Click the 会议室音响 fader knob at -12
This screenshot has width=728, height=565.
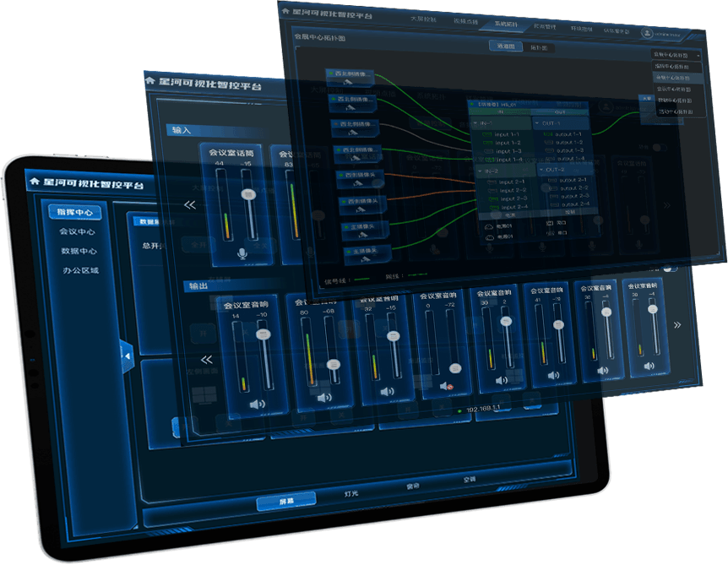coord(558,325)
